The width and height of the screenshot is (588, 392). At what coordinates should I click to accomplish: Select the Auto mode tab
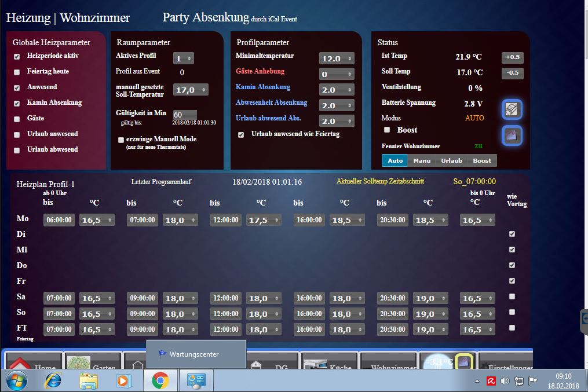click(x=395, y=160)
